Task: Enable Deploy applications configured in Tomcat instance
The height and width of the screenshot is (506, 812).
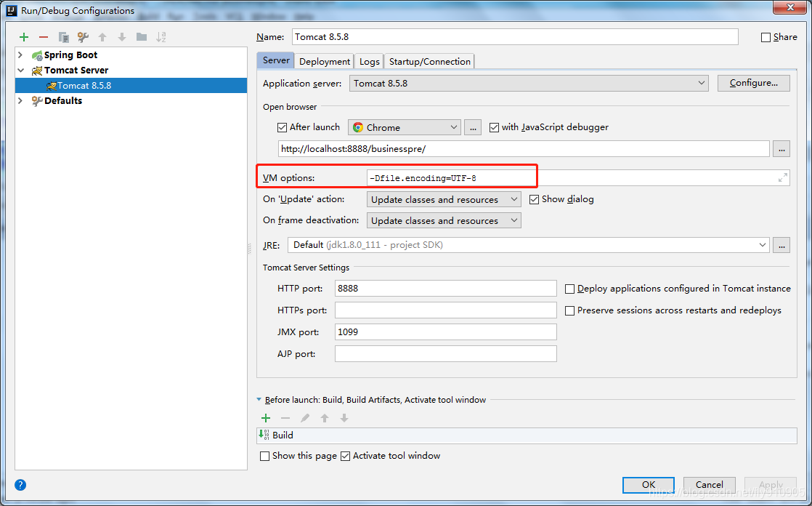Action: click(569, 289)
